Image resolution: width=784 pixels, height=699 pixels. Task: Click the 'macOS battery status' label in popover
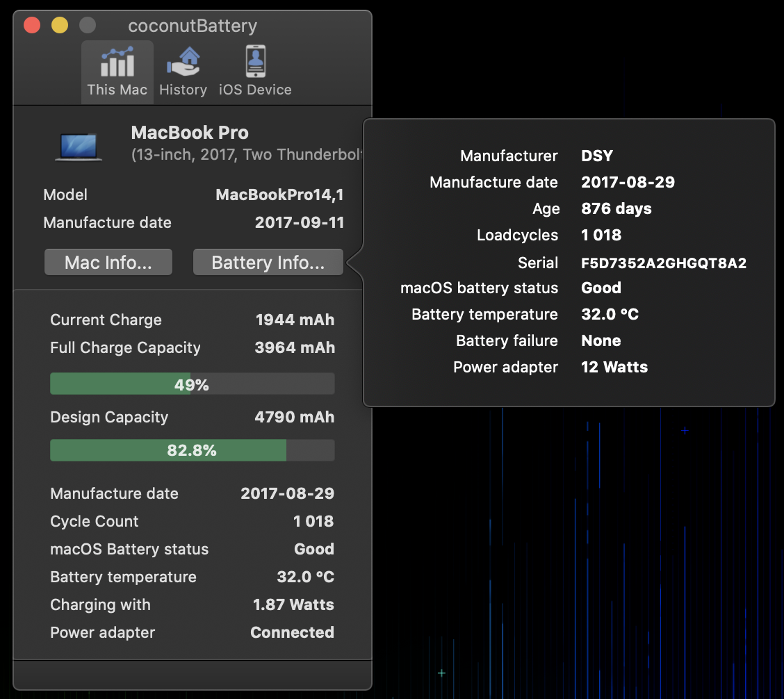tap(479, 288)
